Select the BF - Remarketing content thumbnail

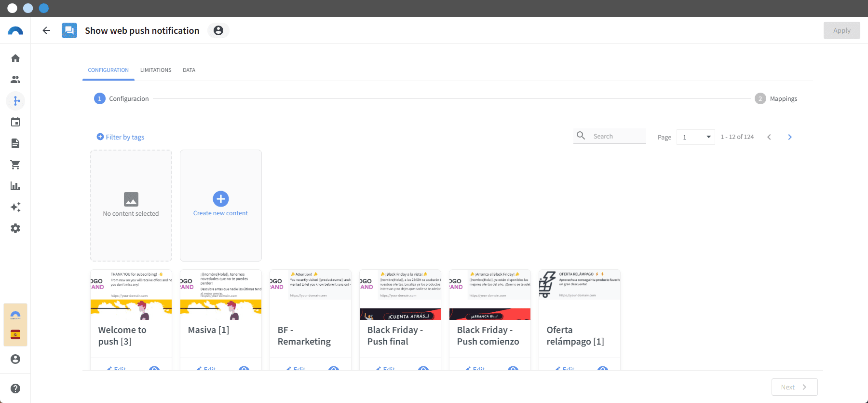tap(311, 295)
